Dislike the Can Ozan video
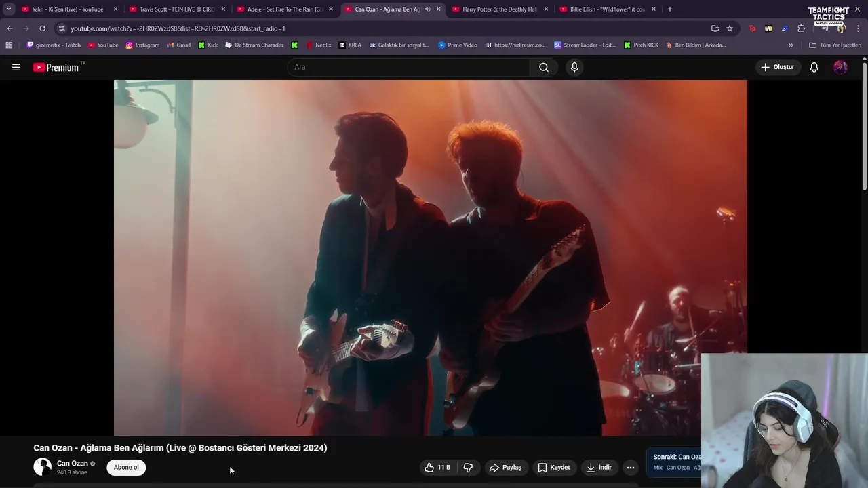This screenshot has height=488, width=868. 468,467
